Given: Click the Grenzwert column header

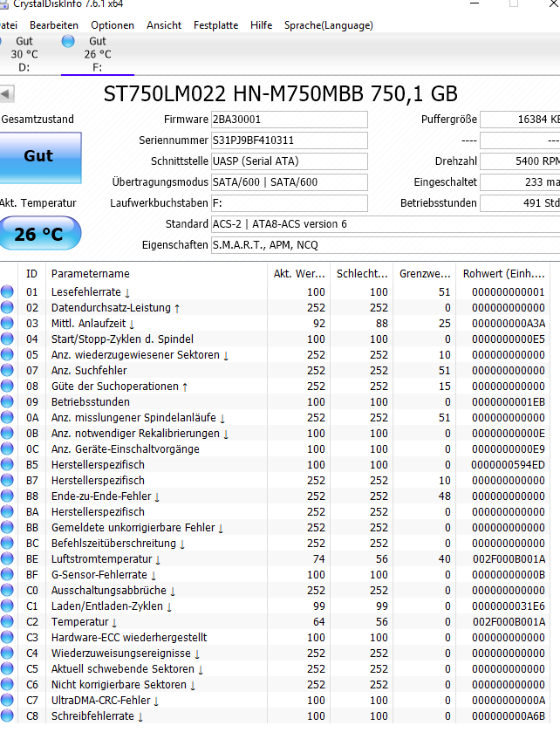Looking at the screenshot, I should 425,274.
